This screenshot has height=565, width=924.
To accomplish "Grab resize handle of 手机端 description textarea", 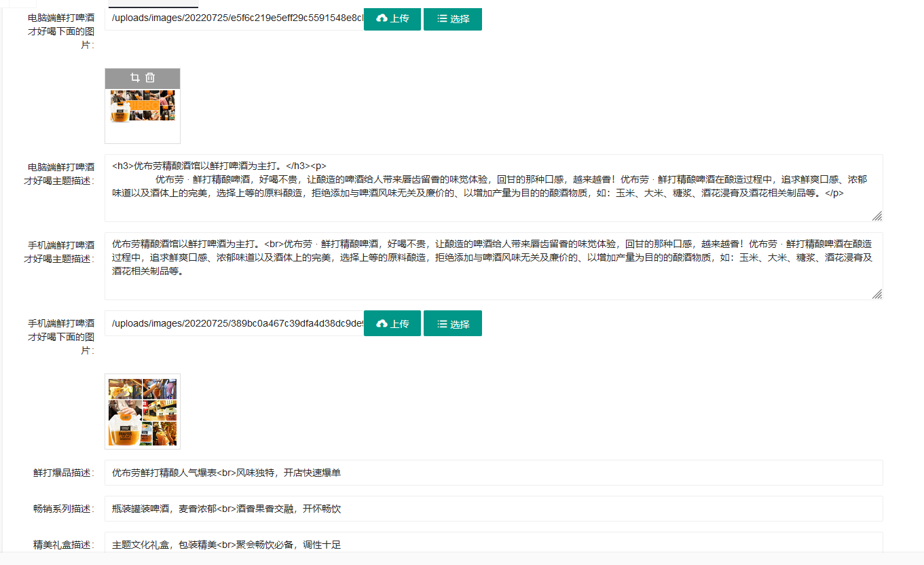I will pyautogui.click(x=877, y=294).
